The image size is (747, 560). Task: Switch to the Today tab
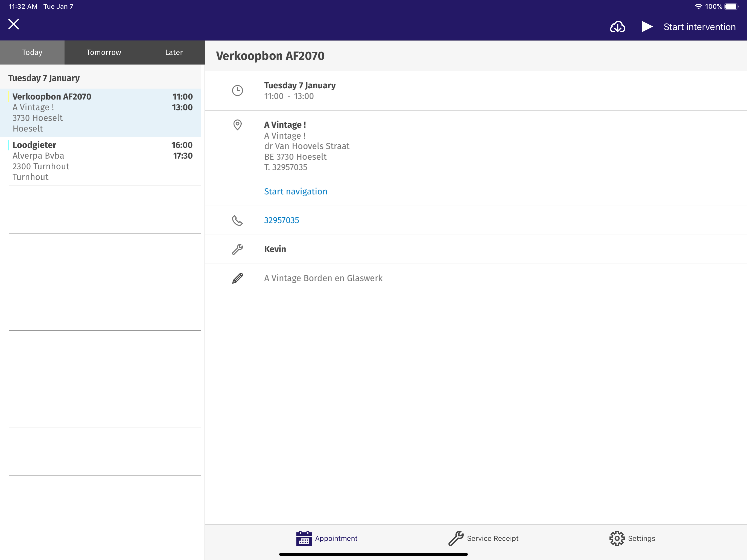pos(32,52)
